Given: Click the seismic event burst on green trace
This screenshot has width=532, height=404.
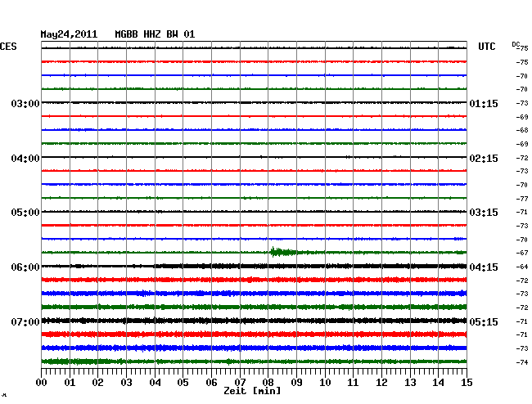Looking at the screenshot, I should (283, 252).
